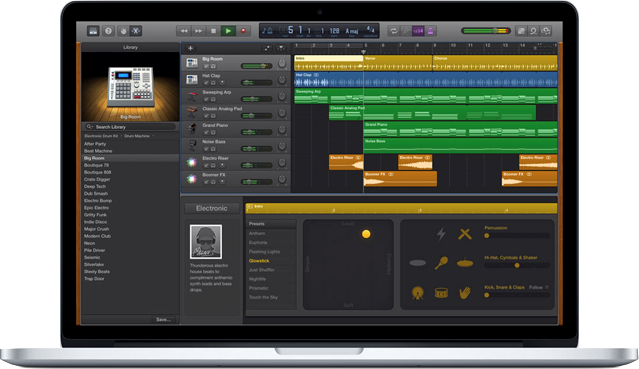The image size is (639, 369).
Task: Open the Note Pad button
Action: click(521, 31)
